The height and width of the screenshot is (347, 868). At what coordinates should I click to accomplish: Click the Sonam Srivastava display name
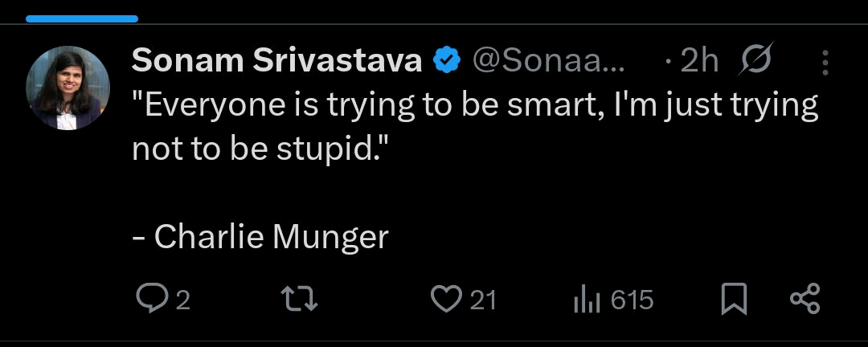pyautogui.click(x=276, y=60)
